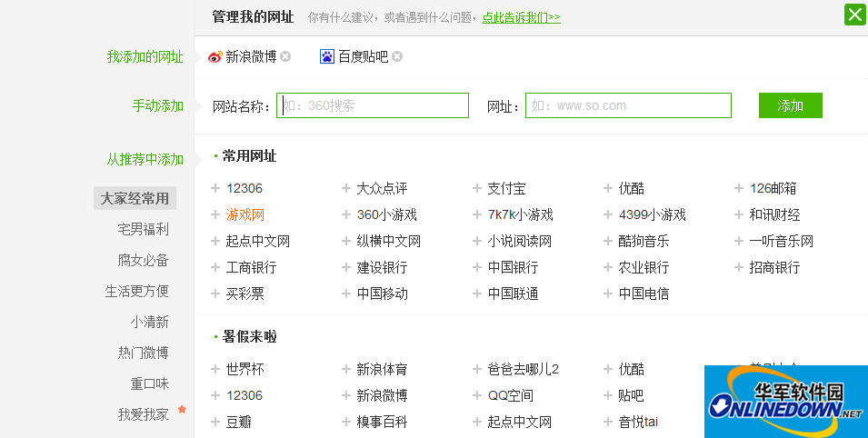This screenshot has height=438, width=868.
Task: Click the 百度贴吧 paw logo icon
Action: (327, 56)
